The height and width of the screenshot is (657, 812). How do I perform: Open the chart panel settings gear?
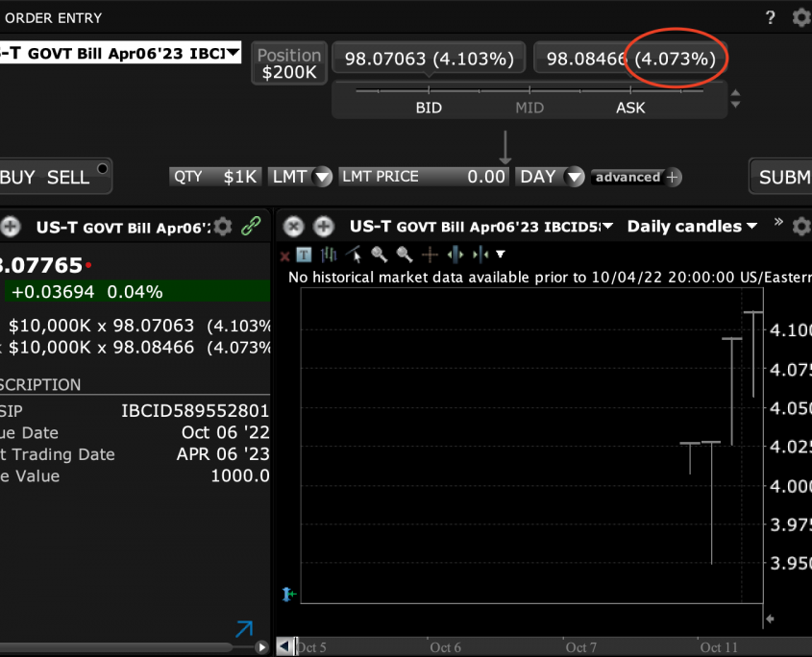pyautogui.click(x=801, y=227)
